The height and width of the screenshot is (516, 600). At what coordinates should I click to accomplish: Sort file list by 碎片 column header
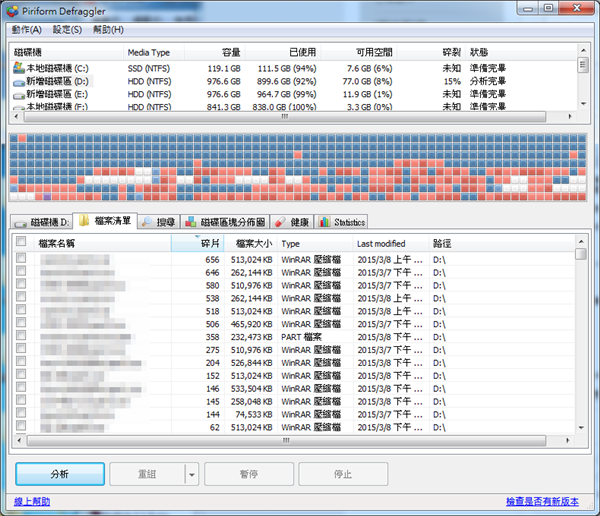point(209,243)
